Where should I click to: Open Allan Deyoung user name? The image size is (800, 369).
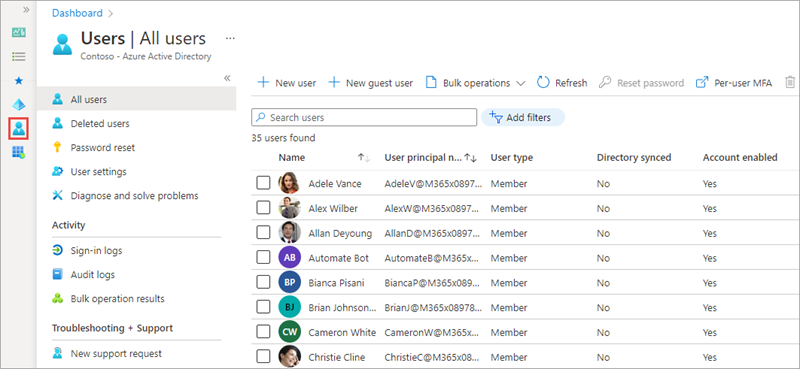point(340,233)
